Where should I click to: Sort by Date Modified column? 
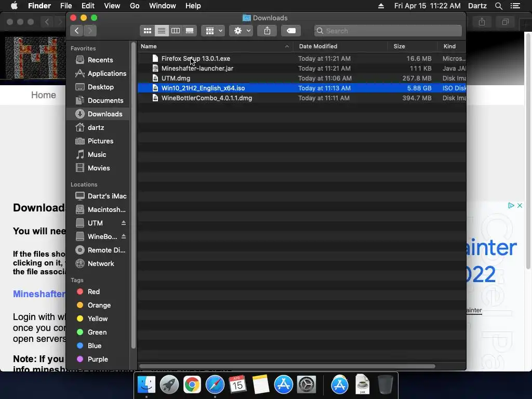pyautogui.click(x=340, y=46)
